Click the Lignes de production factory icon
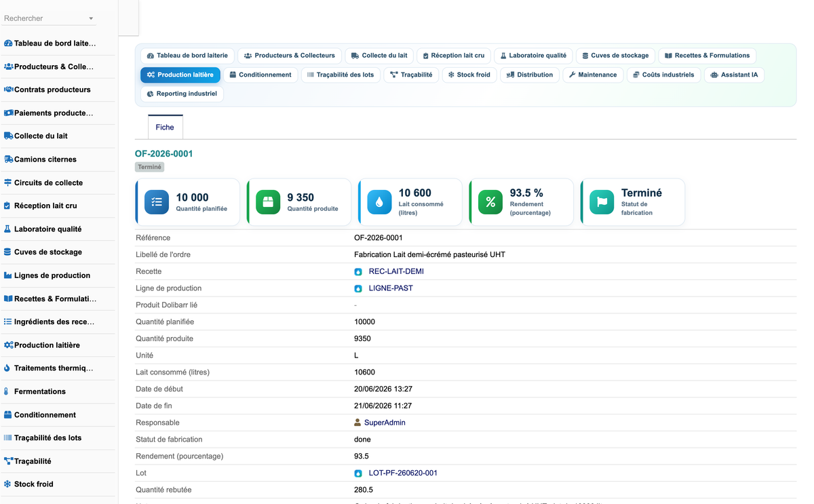This screenshot has height=504, width=814. pyautogui.click(x=8, y=275)
